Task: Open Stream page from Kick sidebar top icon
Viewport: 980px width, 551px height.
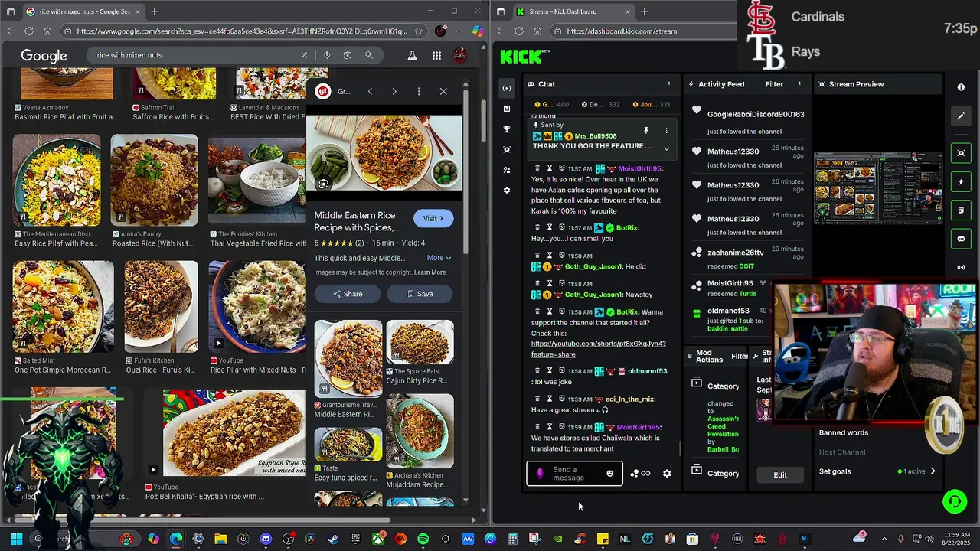Action: 506,88
